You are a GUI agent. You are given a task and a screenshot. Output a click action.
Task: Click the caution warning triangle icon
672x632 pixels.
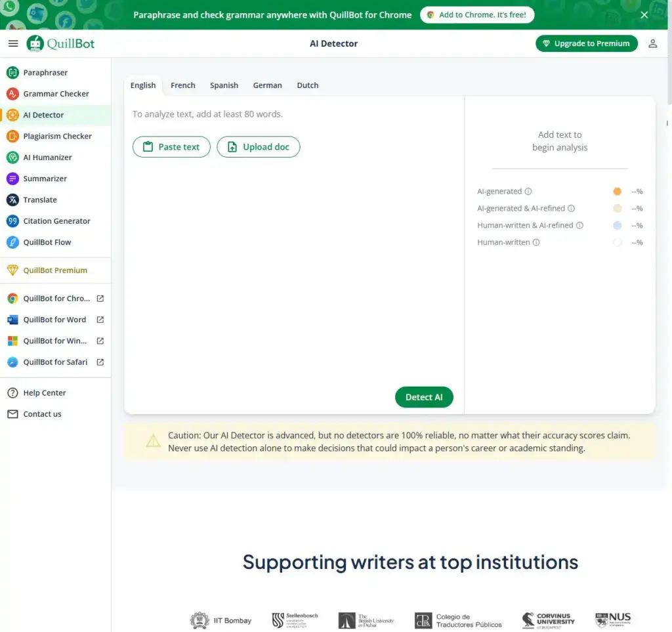pos(153,441)
